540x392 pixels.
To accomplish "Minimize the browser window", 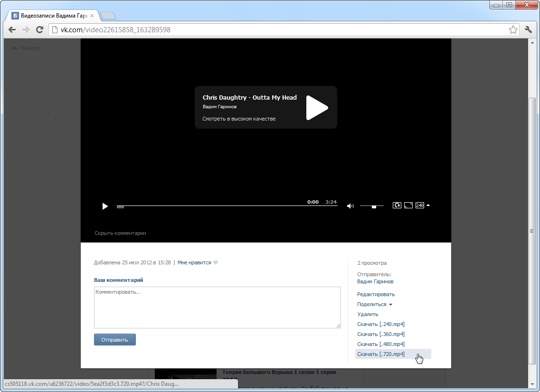I will click(496, 5).
